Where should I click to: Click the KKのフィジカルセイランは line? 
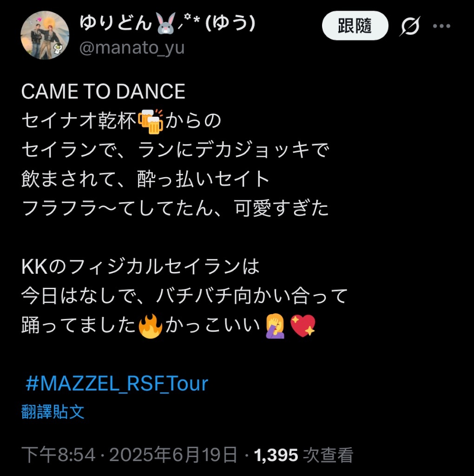click(x=140, y=267)
